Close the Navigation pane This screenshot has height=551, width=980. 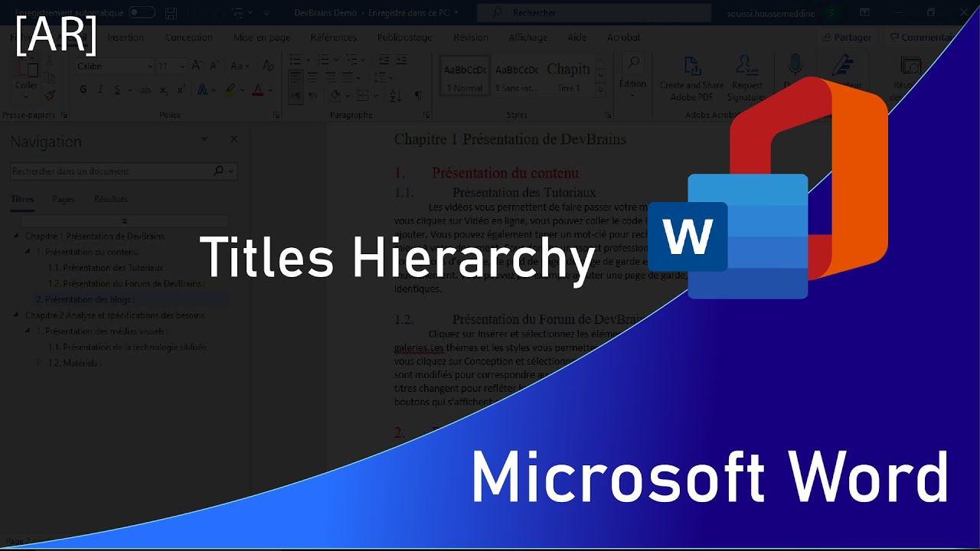pyautogui.click(x=234, y=139)
